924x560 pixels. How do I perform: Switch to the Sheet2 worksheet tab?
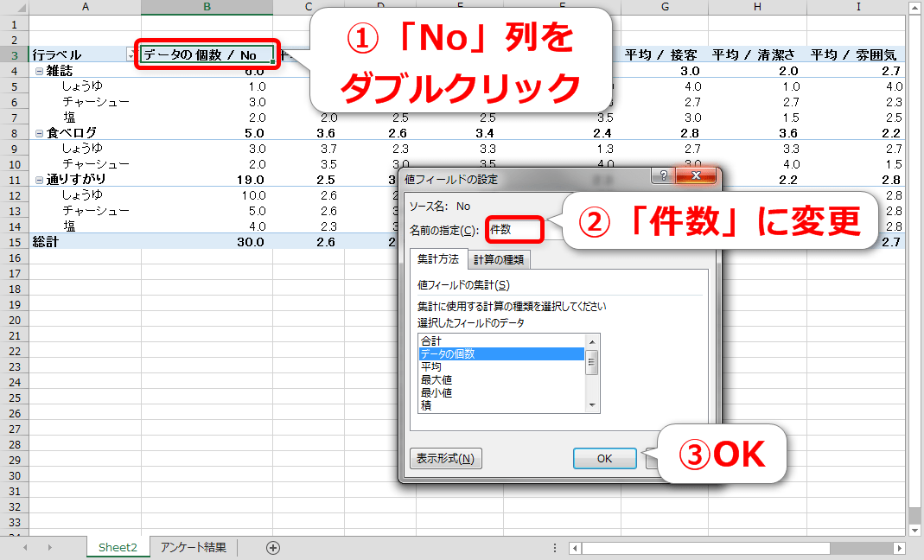pos(118,548)
